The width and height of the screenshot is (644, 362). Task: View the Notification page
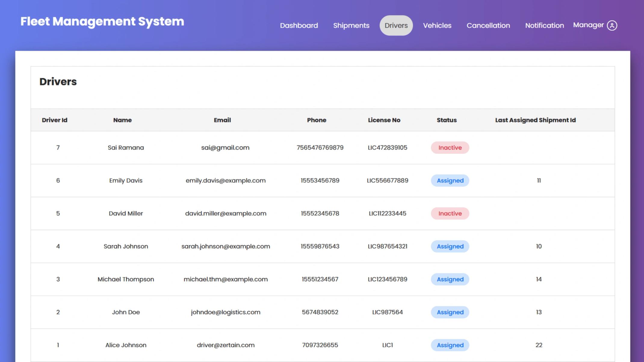(544, 26)
